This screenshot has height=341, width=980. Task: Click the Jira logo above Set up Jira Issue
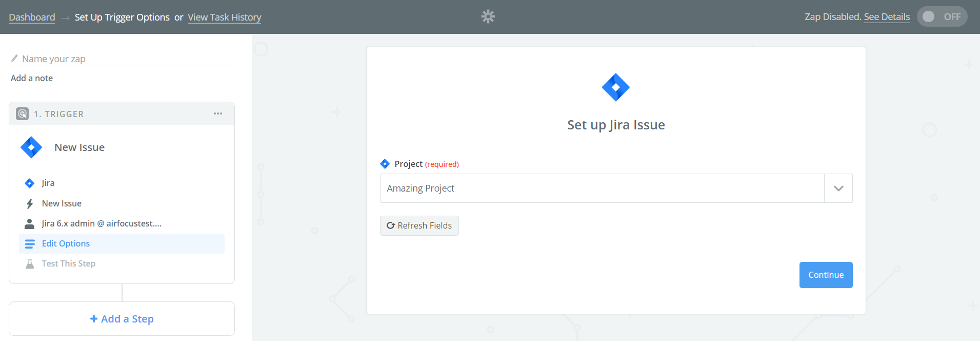[x=616, y=87]
